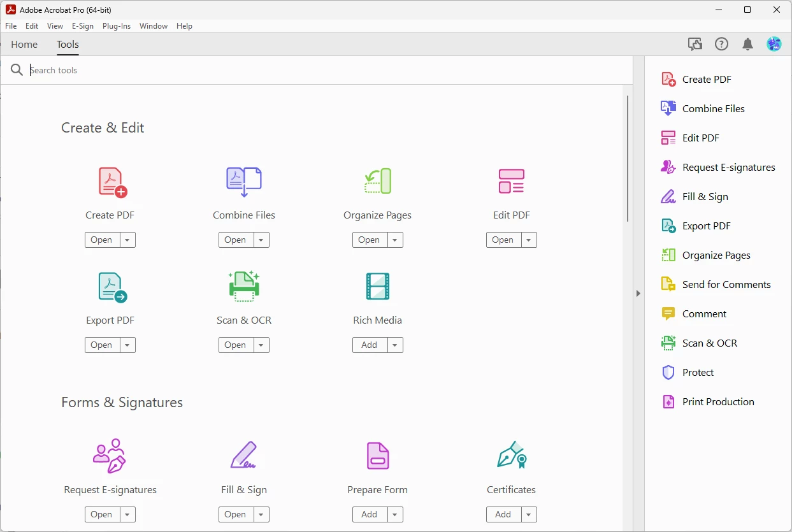Screen dimensions: 792x532
Task: Click Open button under Combine Files
Action: click(x=236, y=240)
